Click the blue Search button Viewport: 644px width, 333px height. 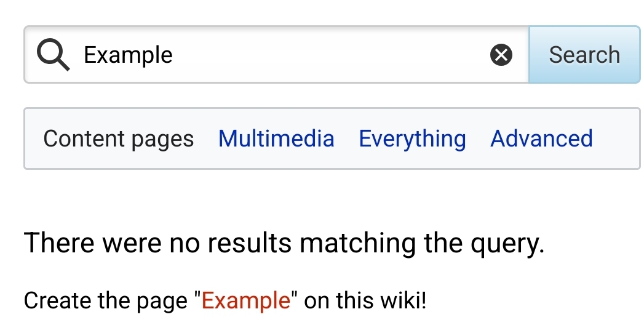(584, 55)
